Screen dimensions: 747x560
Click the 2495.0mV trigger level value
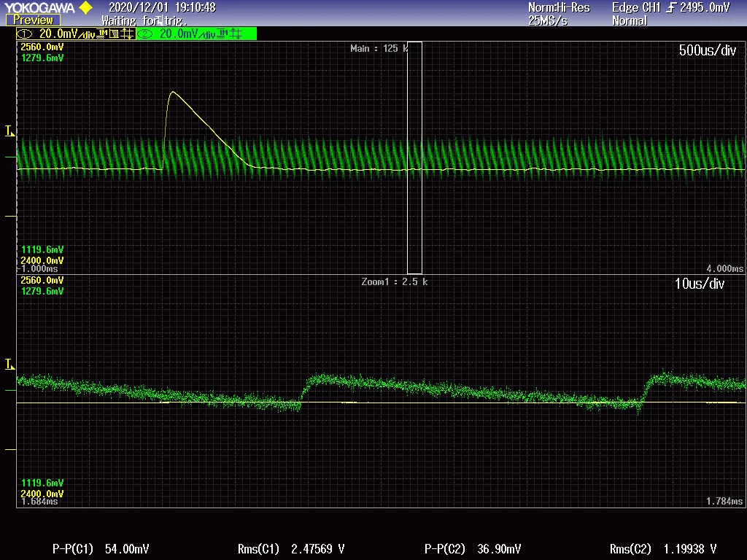[705, 7]
